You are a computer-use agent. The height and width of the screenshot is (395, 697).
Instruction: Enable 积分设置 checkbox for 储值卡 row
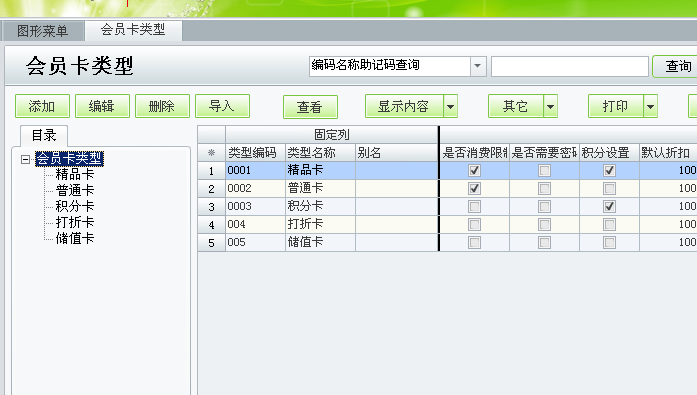(x=609, y=243)
